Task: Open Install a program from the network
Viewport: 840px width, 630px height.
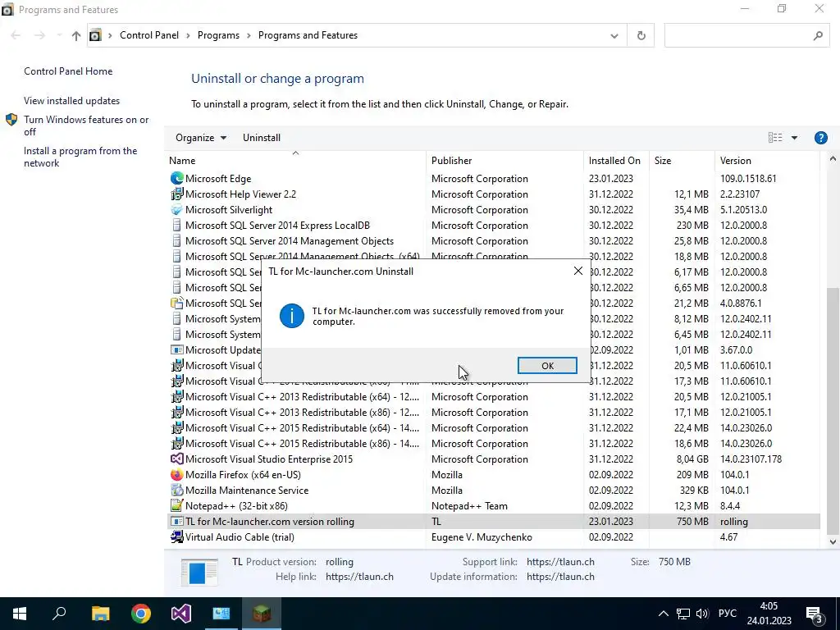Action: 80,157
